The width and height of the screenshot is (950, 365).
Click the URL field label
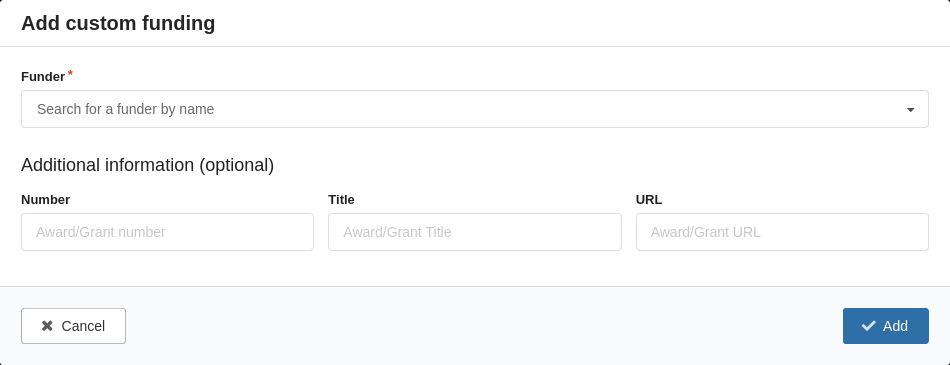(x=649, y=199)
